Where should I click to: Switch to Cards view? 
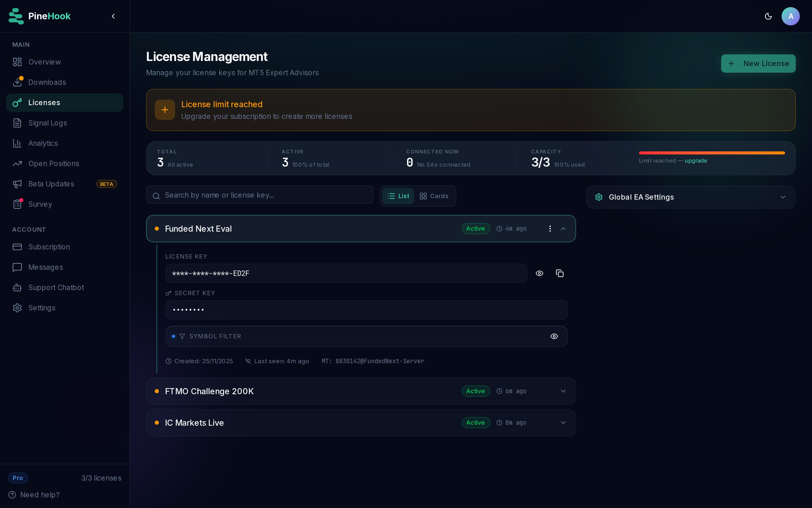[434, 196]
